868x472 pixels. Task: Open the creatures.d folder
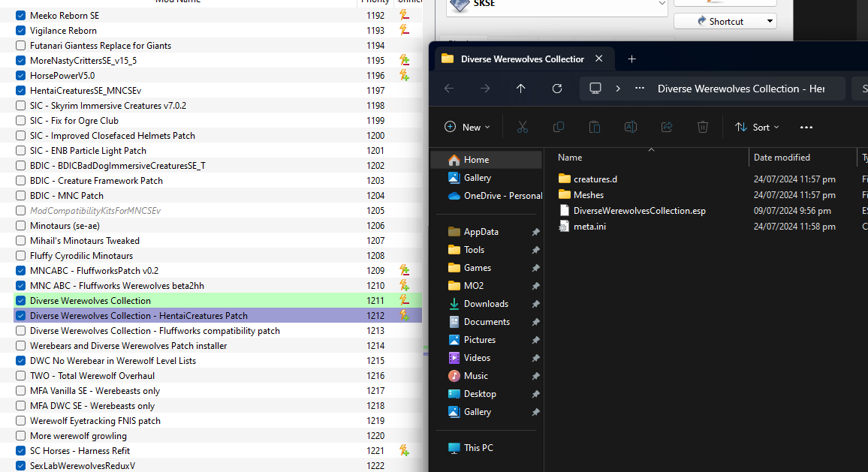587,179
